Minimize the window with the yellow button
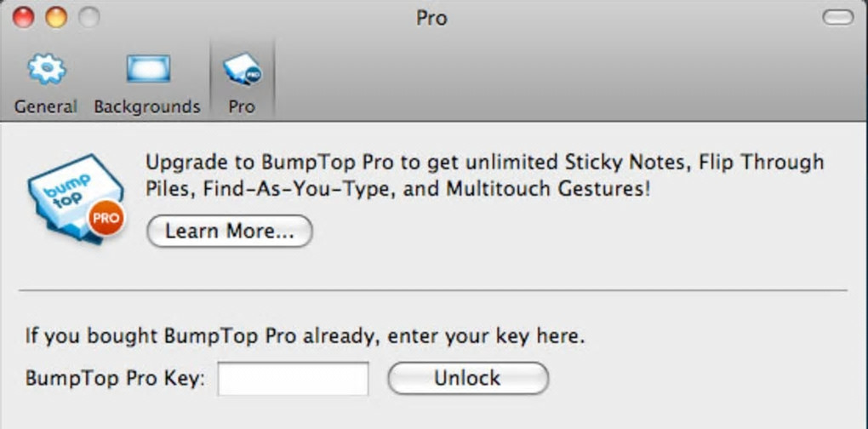Viewport: 868px width, 429px height. click(x=55, y=17)
